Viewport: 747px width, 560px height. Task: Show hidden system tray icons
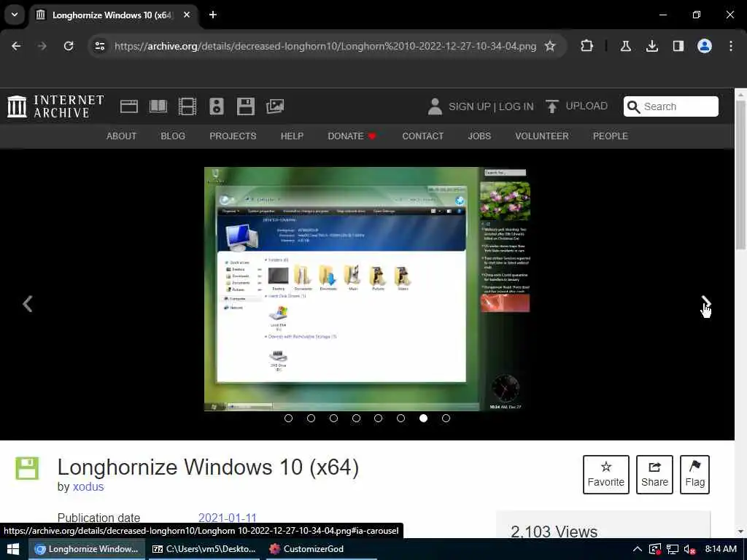click(637, 549)
